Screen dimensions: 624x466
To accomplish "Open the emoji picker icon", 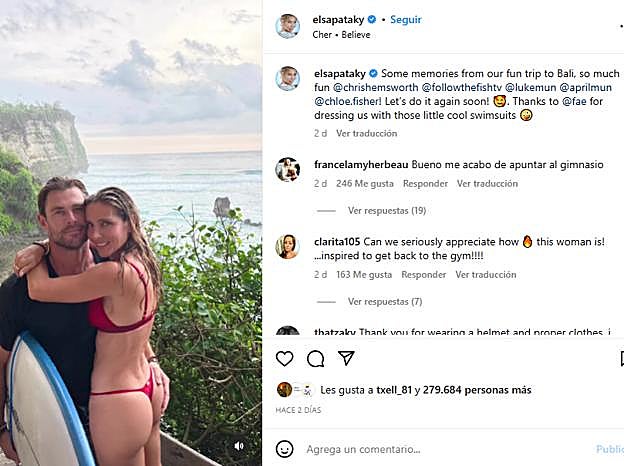I will 285,449.
